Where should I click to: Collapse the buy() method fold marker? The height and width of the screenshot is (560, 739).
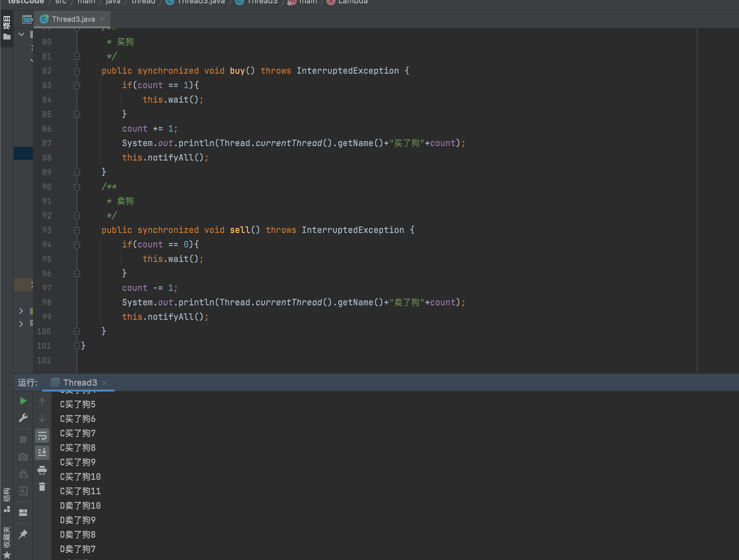(x=77, y=71)
